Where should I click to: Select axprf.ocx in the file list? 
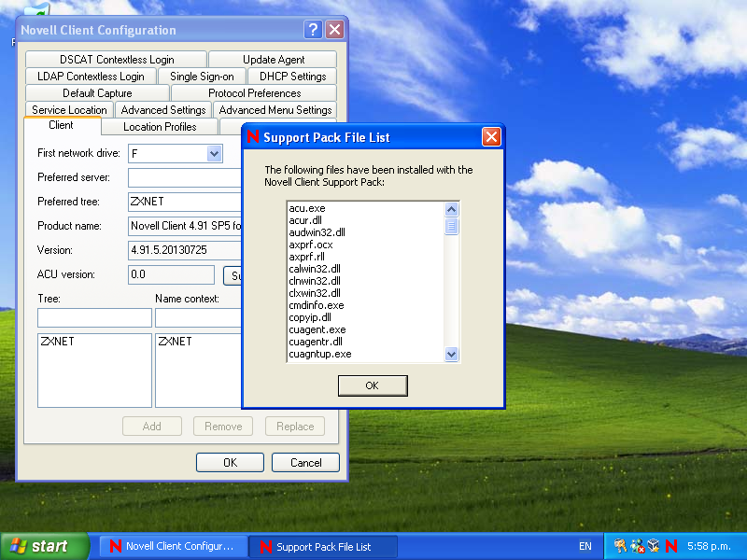(311, 245)
